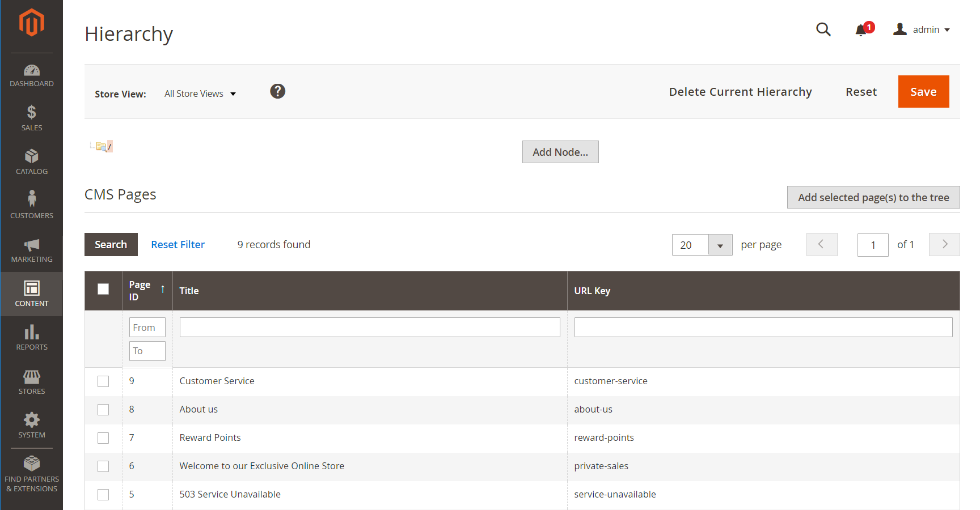Viewport: 980px width, 510px height.
Task: Focus the Title filter field
Action: pyautogui.click(x=370, y=328)
